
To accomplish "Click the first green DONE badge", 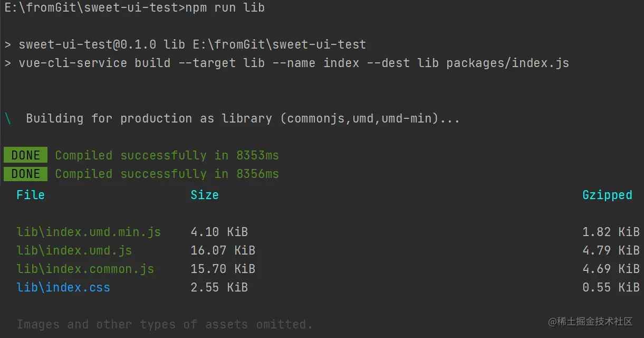I will pos(25,155).
